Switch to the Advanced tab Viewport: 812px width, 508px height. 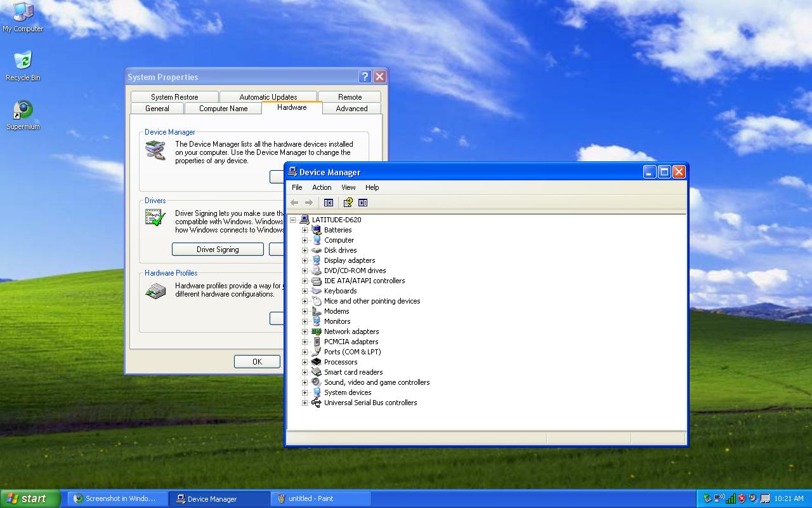click(x=351, y=109)
